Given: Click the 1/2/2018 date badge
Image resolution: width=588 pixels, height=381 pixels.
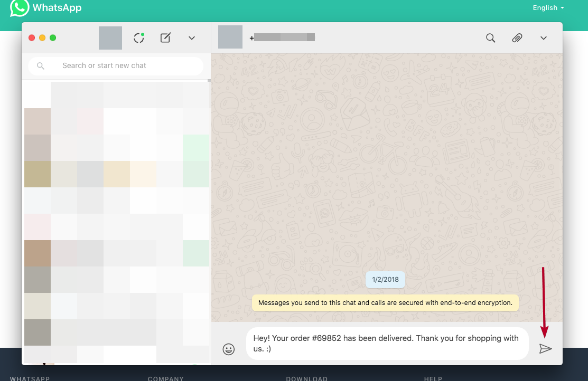Looking at the screenshot, I should (x=385, y=280).
